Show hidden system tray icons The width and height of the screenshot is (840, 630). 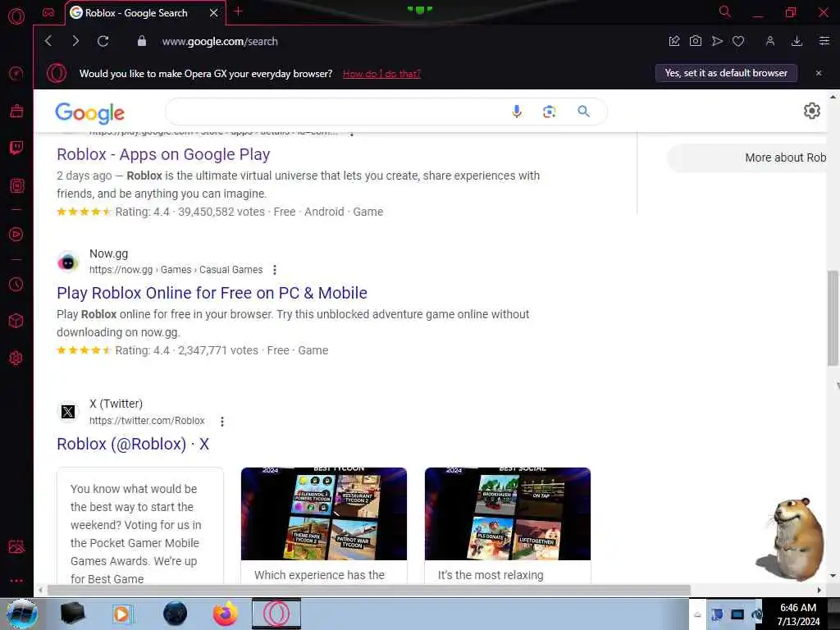(x=697, y=614)
